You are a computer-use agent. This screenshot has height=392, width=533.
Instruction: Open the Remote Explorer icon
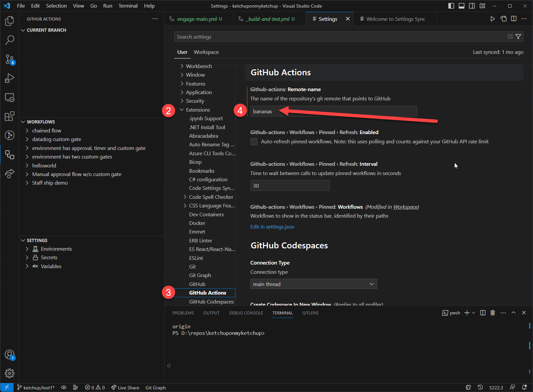pos(10,97)
